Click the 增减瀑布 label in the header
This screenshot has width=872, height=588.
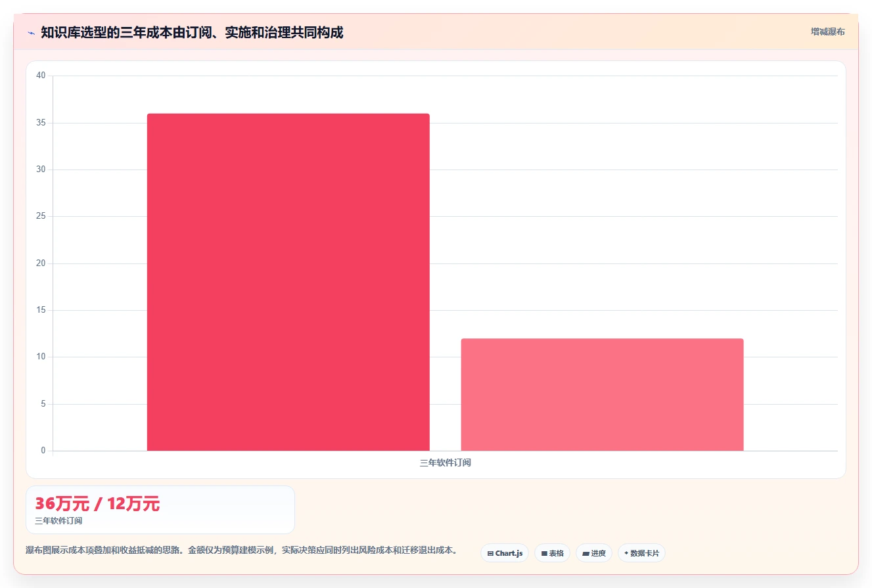click(x=827, y=32)
